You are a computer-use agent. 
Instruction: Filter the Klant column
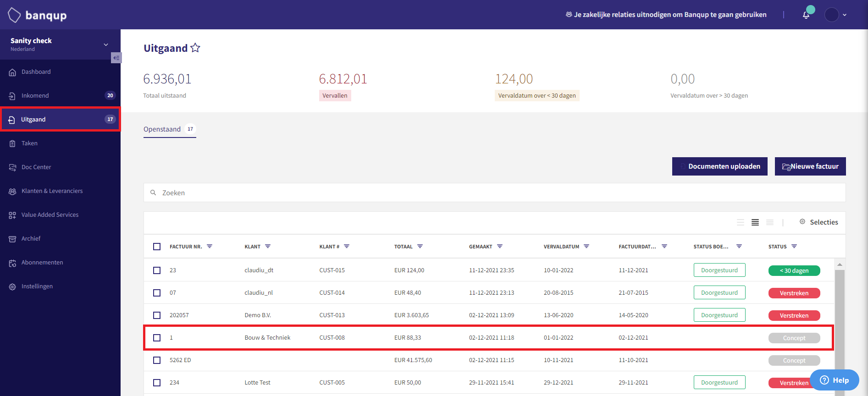tap(268, 246)
